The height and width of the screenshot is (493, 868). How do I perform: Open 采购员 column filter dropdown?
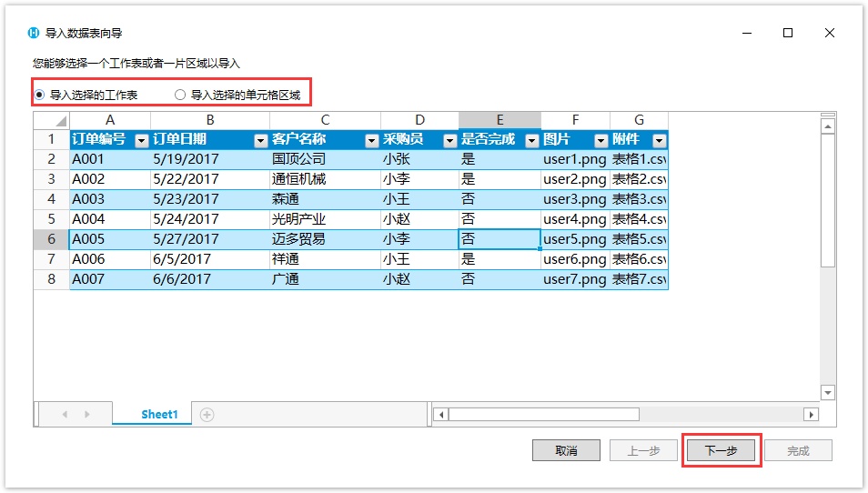pyautogui.click(x=449, y=141)
